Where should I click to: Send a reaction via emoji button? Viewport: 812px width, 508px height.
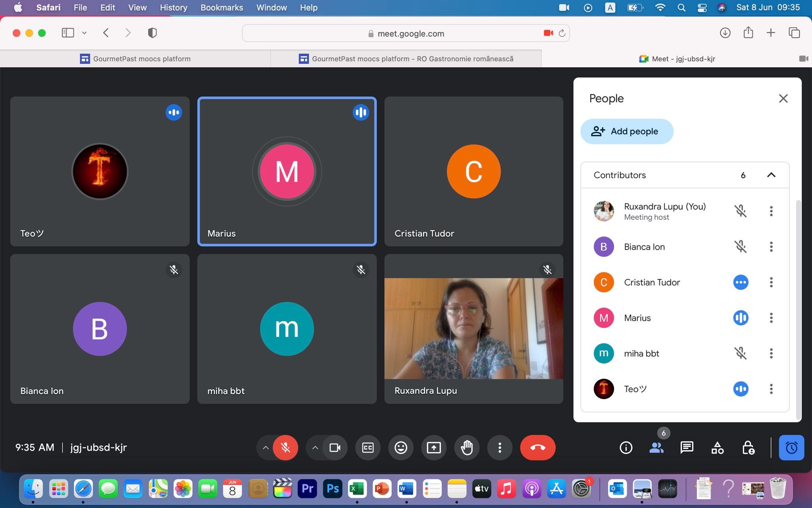click(401, 448)
